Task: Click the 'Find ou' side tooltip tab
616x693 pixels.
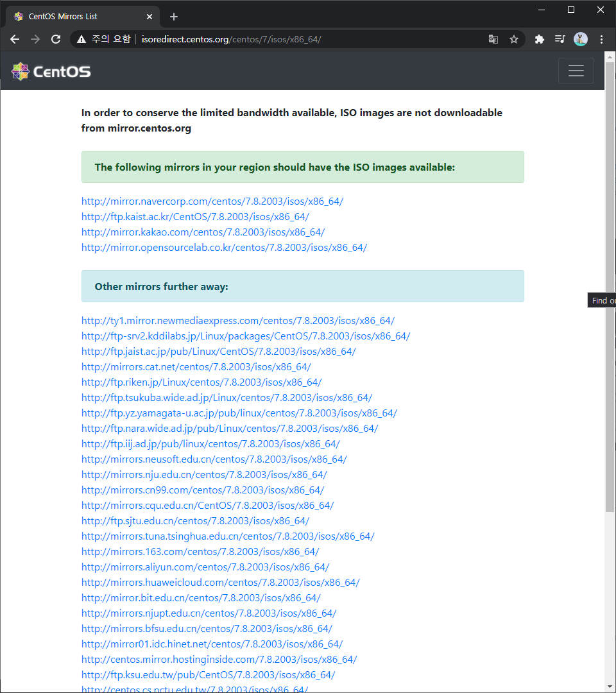Action: click(601, 300)
